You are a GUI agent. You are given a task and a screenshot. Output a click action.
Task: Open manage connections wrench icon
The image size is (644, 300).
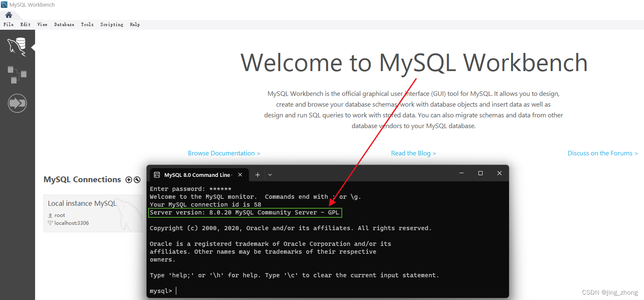click(137, 180)
